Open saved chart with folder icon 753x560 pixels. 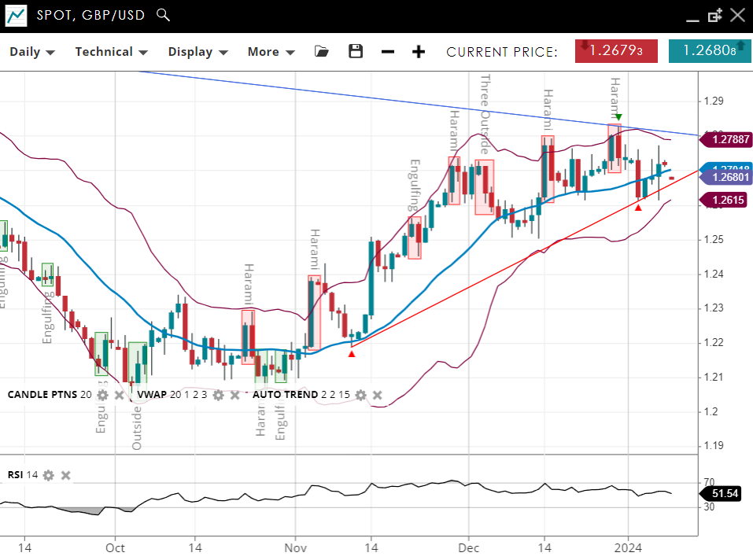pos(321,52)
